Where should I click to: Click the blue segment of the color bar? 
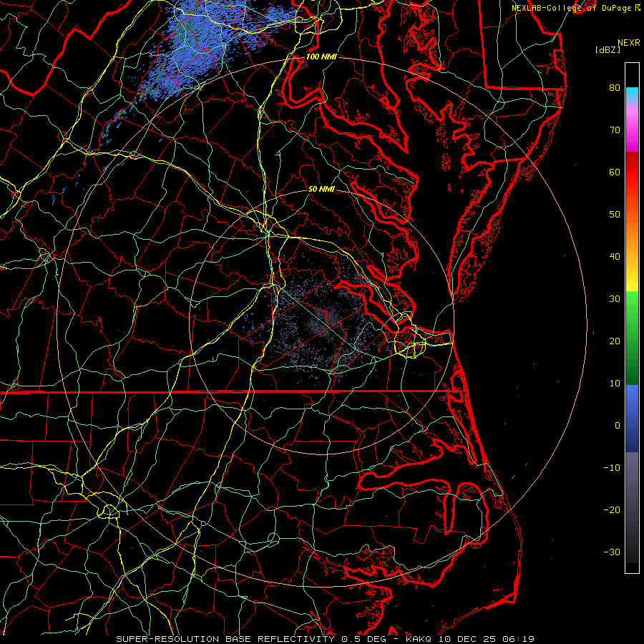(632, 418)
